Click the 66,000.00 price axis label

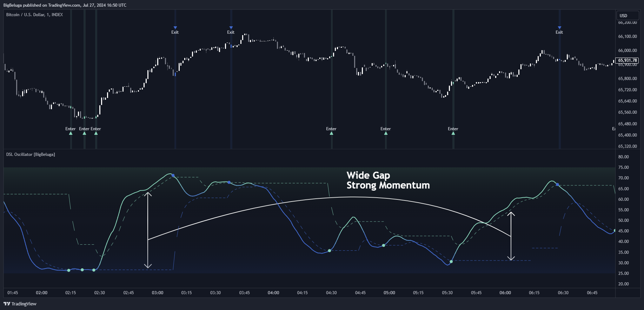click(x=628, y=51)
